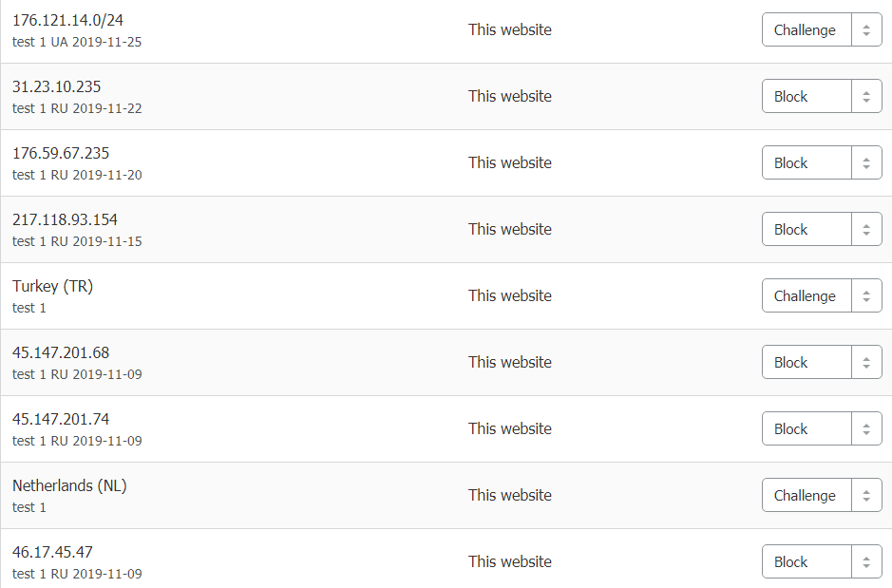Click the stepper arrows for the Netherlands rule
The image size is (892, 588).
[x=866, y=496]
